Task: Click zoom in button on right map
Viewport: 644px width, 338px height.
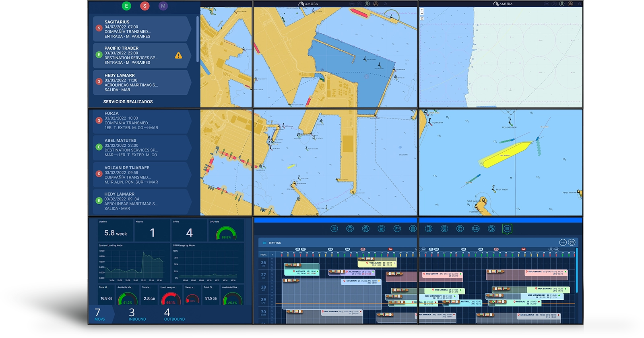Action: 422,10
